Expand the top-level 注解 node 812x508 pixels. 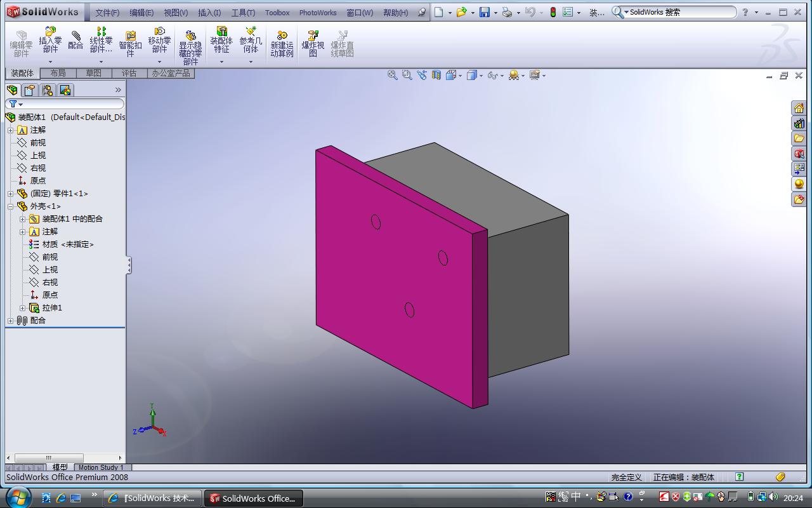(x=10, y=130)
